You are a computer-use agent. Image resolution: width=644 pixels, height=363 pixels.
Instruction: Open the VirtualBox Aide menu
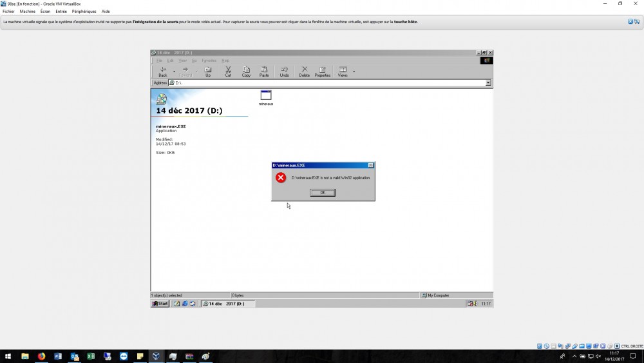click(106, 12)
